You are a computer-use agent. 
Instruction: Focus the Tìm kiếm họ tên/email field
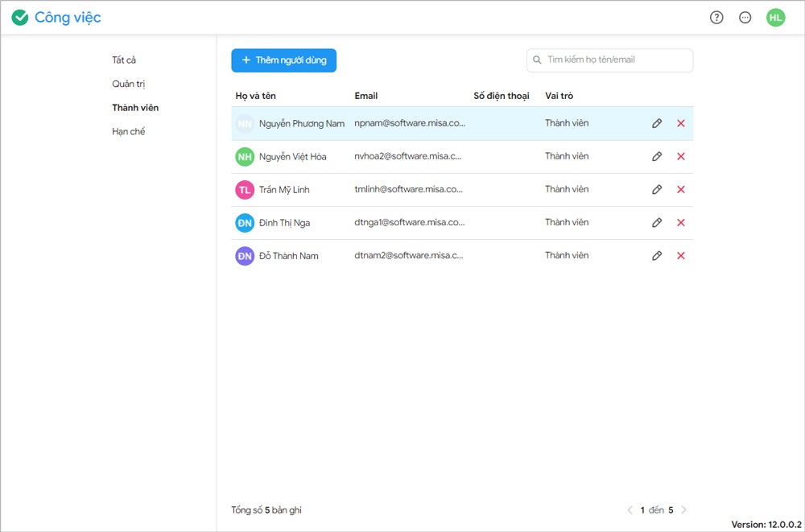(x=616, y=60)
